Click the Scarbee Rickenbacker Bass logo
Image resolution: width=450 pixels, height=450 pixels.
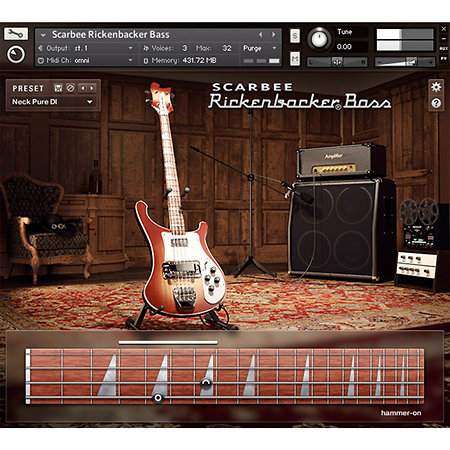click(x=300, y=97)
